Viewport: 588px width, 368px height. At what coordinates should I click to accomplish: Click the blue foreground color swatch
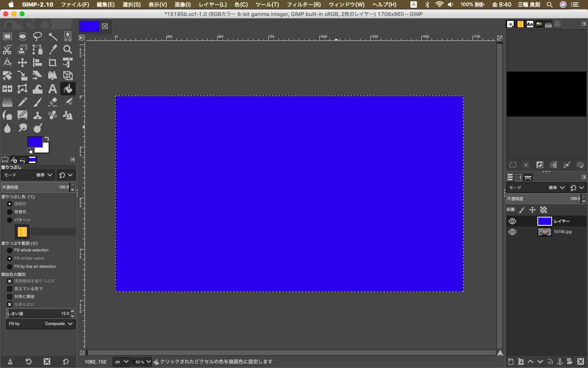pos(34,141)
